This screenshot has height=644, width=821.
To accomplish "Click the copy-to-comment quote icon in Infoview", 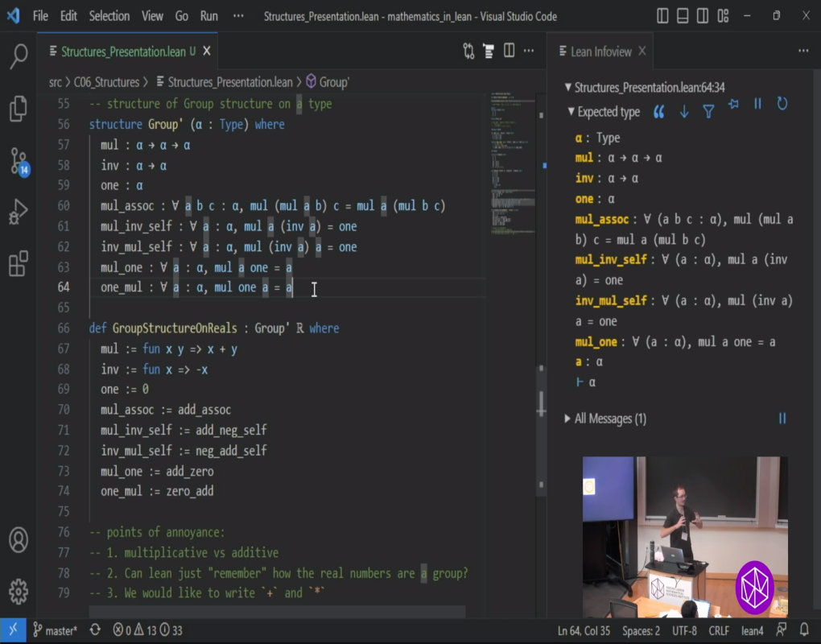I will point(658,112).
